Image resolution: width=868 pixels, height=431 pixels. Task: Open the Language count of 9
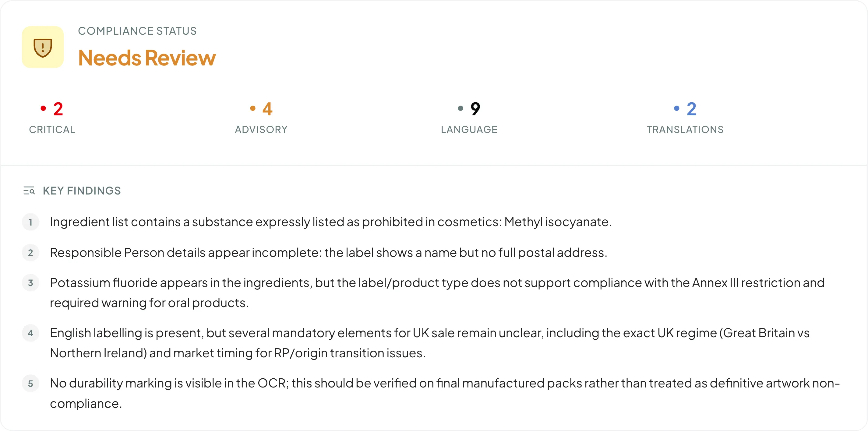pos(475,109)
